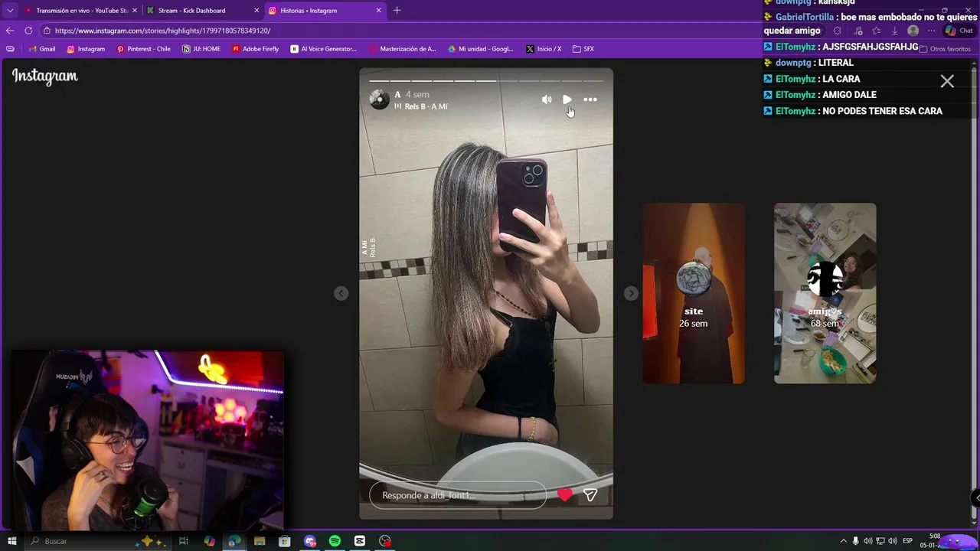Open File Explorer from the taskbar
This screenshot has height=551, width=980.
click(260, 541)
